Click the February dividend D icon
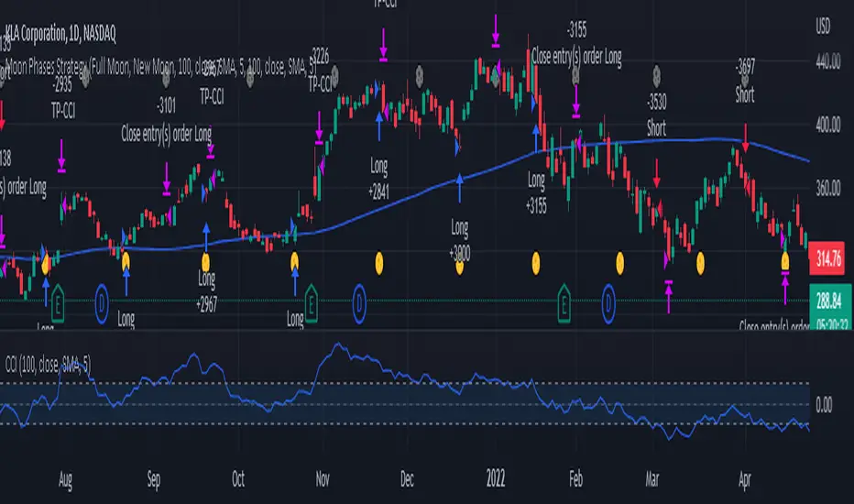 pyautogui.click(x=608, y=303)
